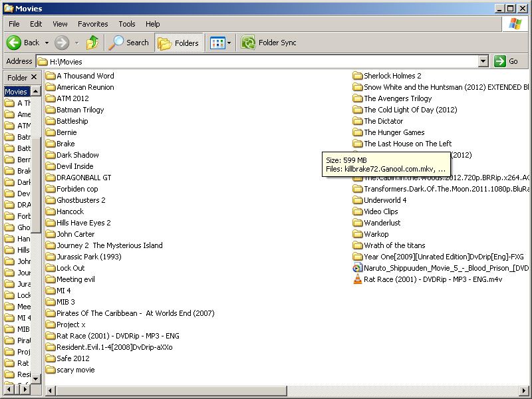The width and height of the screenshot is (532, 399).
Task: Select the MIB 3 folder icon
Action: (51, 302)
